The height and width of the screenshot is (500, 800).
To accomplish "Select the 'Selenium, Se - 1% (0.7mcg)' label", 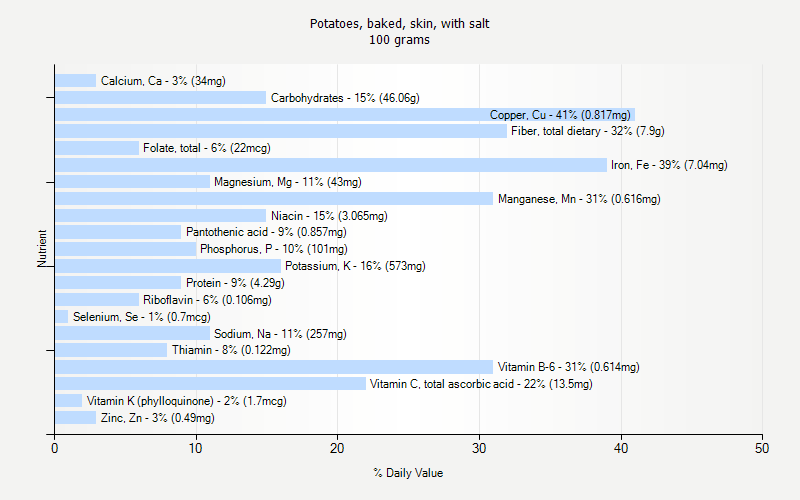I will click(142, 316).
